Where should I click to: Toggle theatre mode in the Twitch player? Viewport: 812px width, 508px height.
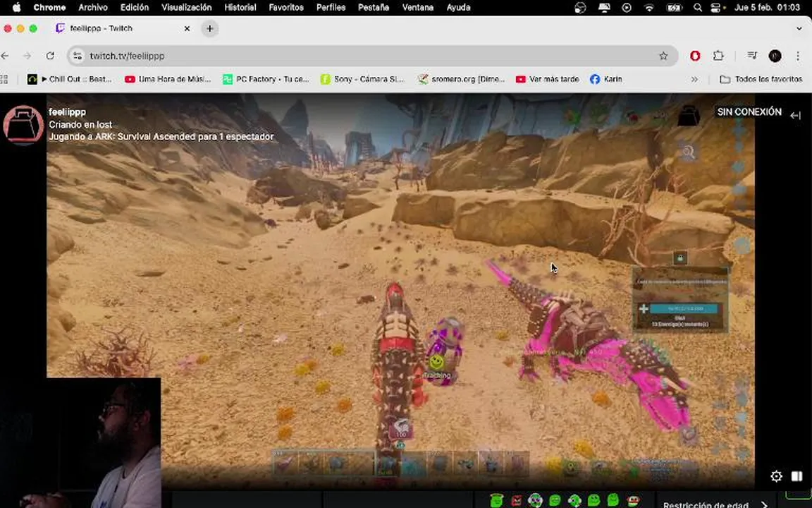pyautogui.click(x=796, y=476)
